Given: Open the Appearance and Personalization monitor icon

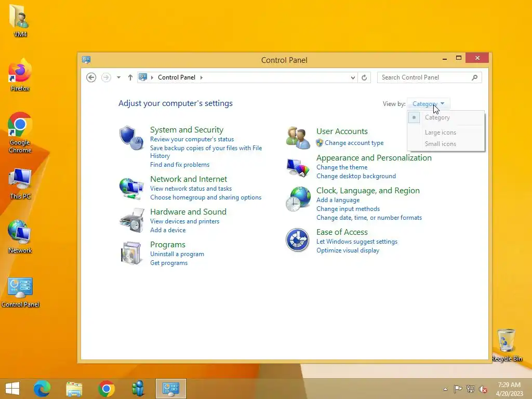Looking at the screenshot, I should click(298, 167).
